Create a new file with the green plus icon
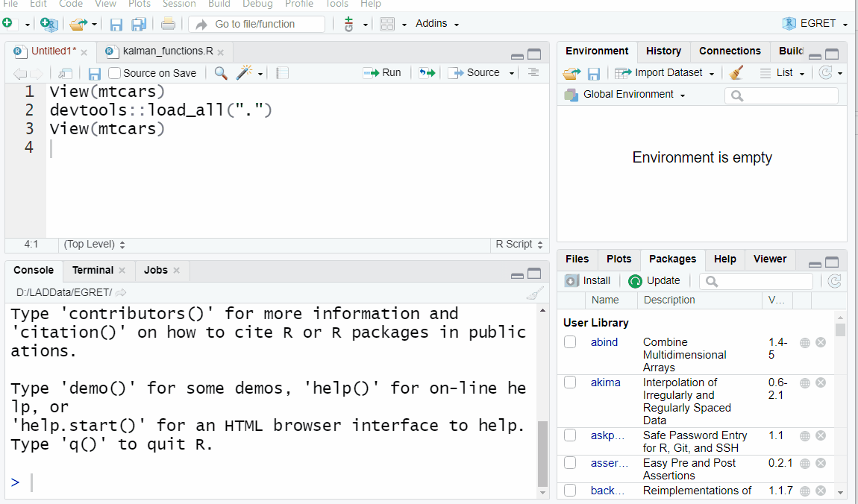Image resolution: width=858 pixels, height=504 pixels. 7,23
